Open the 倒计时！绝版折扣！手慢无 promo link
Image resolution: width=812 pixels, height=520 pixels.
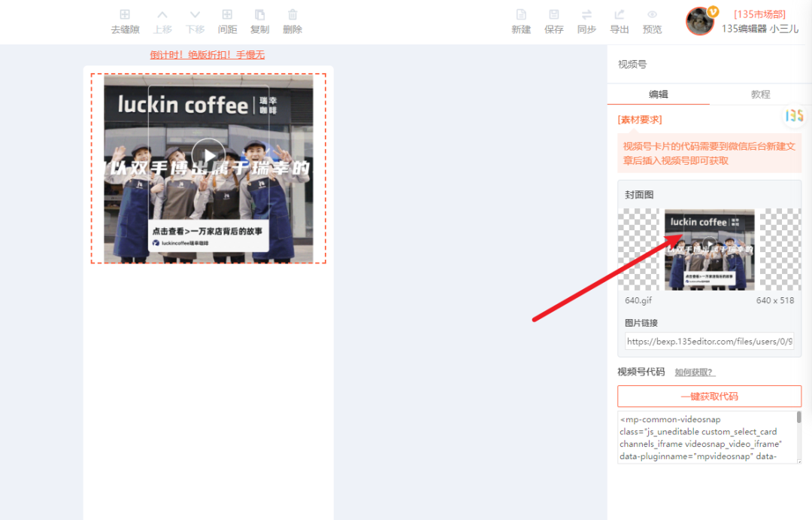pyautogui.click(x=208, y=54)
